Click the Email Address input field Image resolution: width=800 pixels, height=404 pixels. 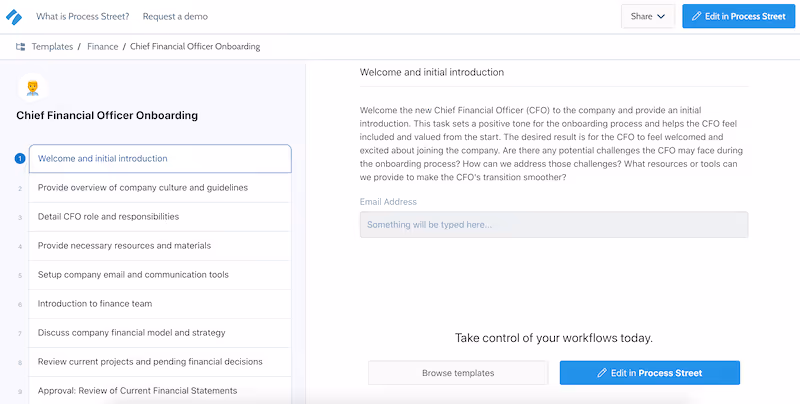(554, 224)
